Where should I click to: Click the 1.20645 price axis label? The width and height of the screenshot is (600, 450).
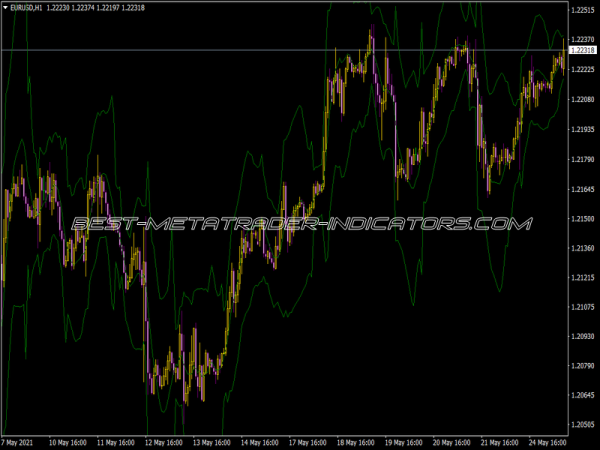point(582,395)
